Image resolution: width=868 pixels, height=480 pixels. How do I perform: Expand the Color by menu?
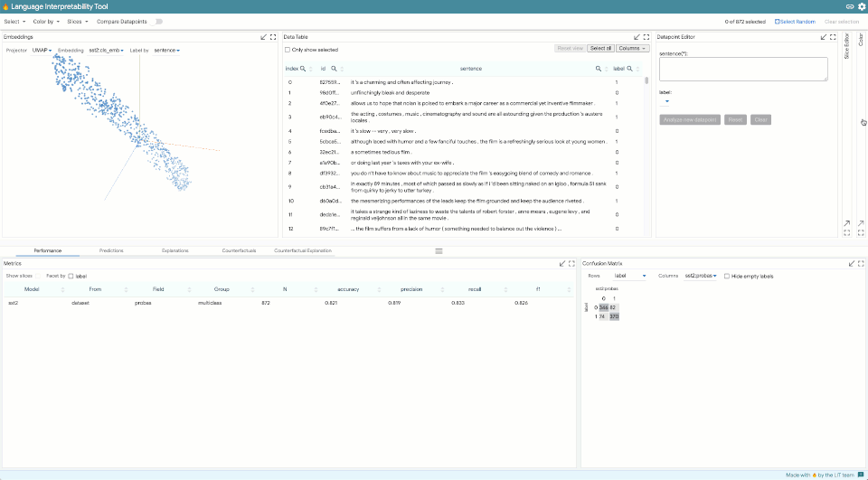[46, 22]
